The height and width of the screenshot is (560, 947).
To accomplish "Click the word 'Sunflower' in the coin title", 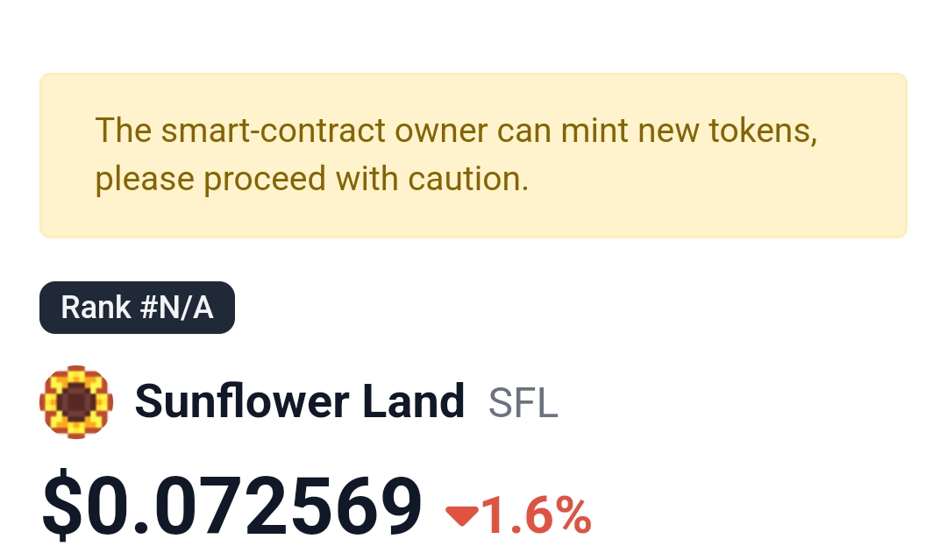I will pos(242,401).
